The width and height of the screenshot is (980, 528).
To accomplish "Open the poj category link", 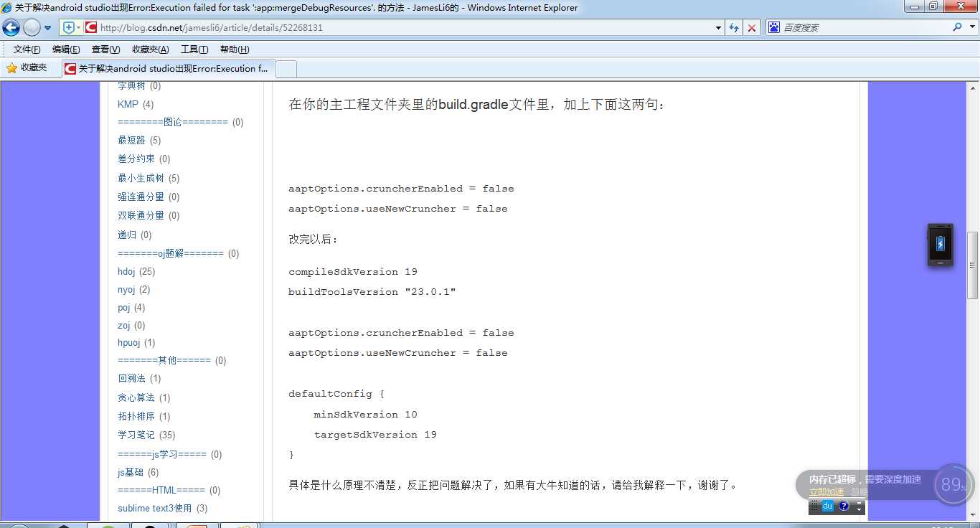I will 123,308.
